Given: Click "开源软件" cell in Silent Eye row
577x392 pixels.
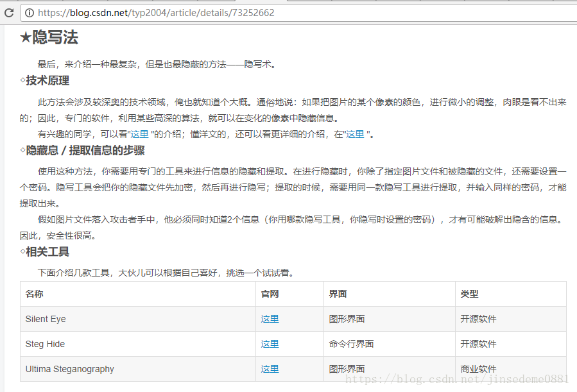Looking at the screenshot, I should tap(511, 319).
